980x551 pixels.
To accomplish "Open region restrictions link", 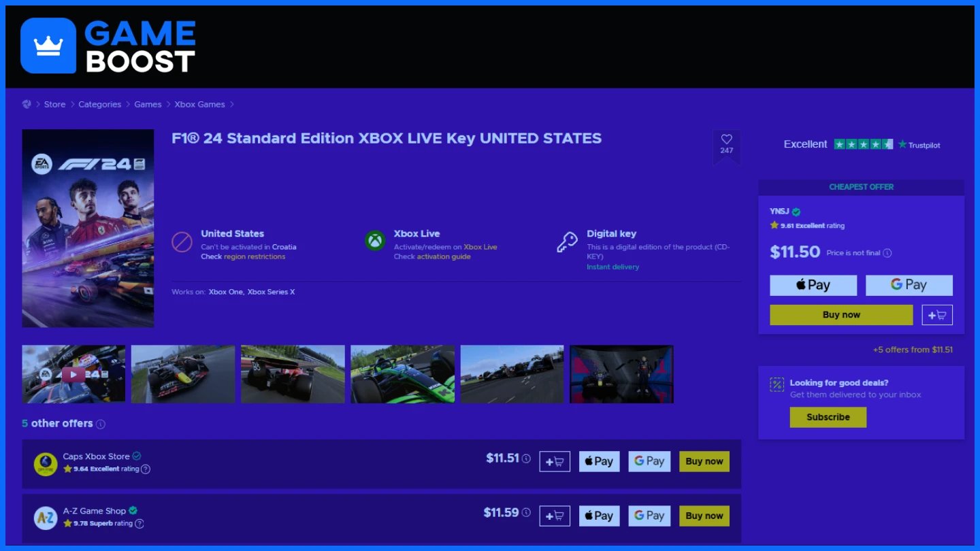I will (x=255, y=256).
